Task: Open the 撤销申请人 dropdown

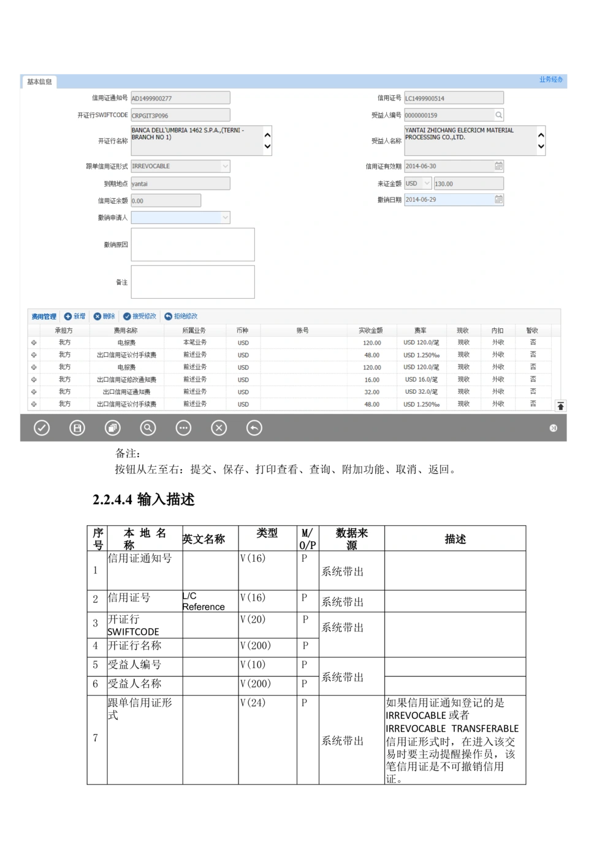Action: click(x=225, y=217)
